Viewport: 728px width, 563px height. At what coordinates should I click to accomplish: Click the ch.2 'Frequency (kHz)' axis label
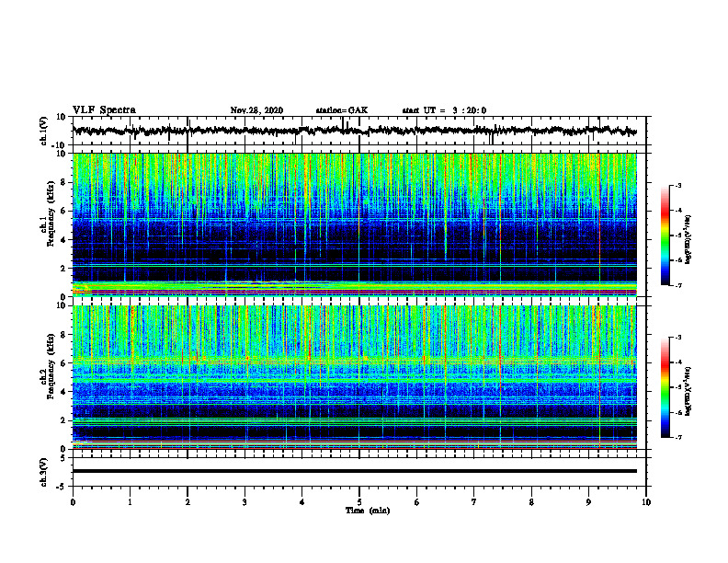[51, 367]
